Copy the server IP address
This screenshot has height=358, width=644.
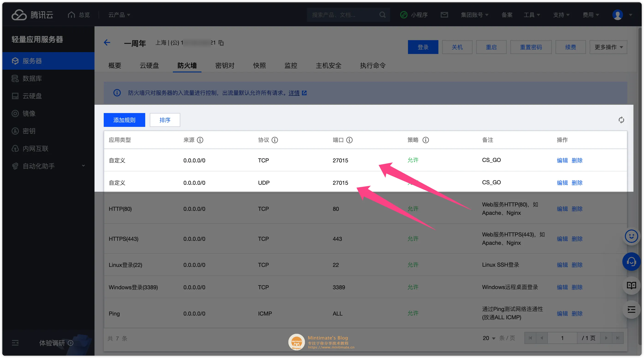pyautogui.click(x=221, y=42)
